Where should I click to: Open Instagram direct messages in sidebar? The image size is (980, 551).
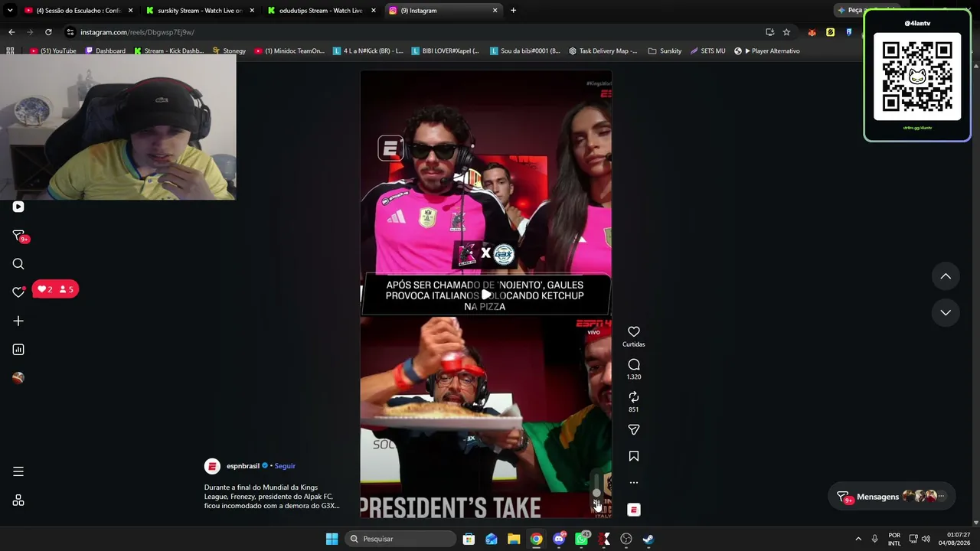[19, 236]
